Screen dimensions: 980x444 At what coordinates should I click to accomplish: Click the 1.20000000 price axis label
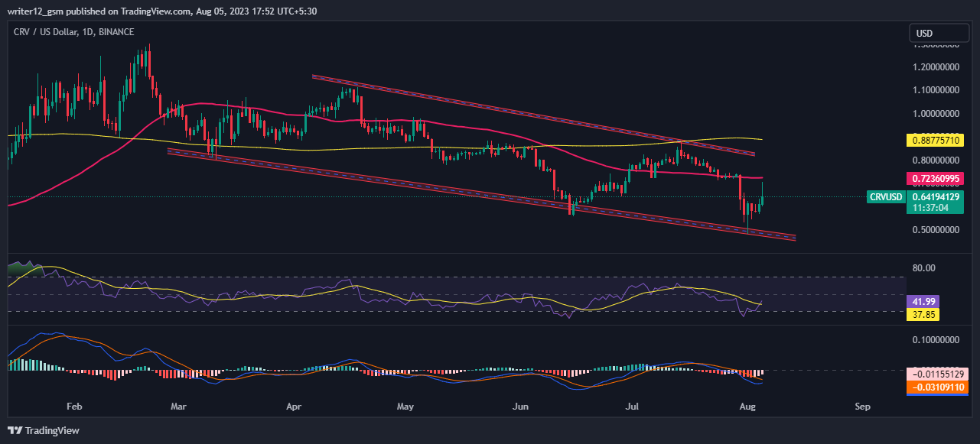936,66
